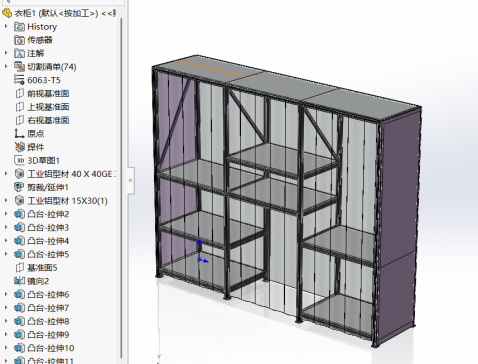The image size is (478, 364).
Task: Select the 凸台-拉伸5 label
Action: coord(48,254)
